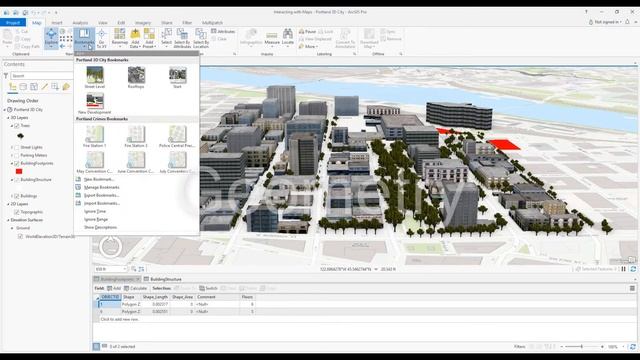The height and width of the screenshot is (360, 640).
Task: Click Calculate in the table toolbar
Action: click(x=136, y=288)
